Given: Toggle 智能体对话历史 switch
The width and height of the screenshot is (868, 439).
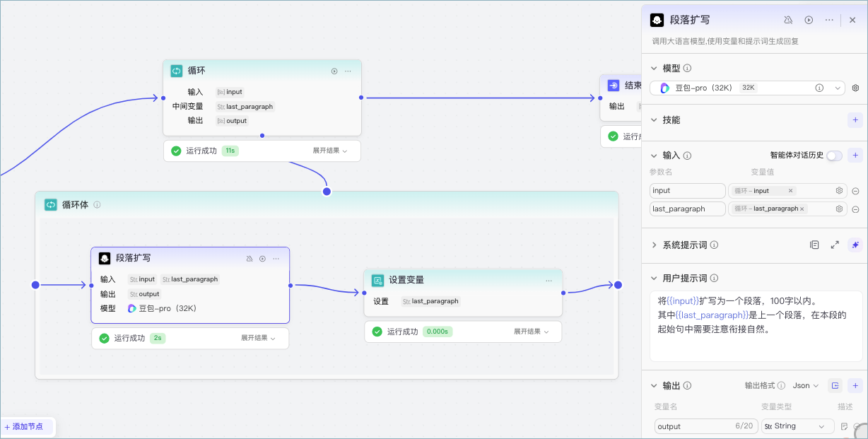Looking at the screenshot, I should 834,156.
